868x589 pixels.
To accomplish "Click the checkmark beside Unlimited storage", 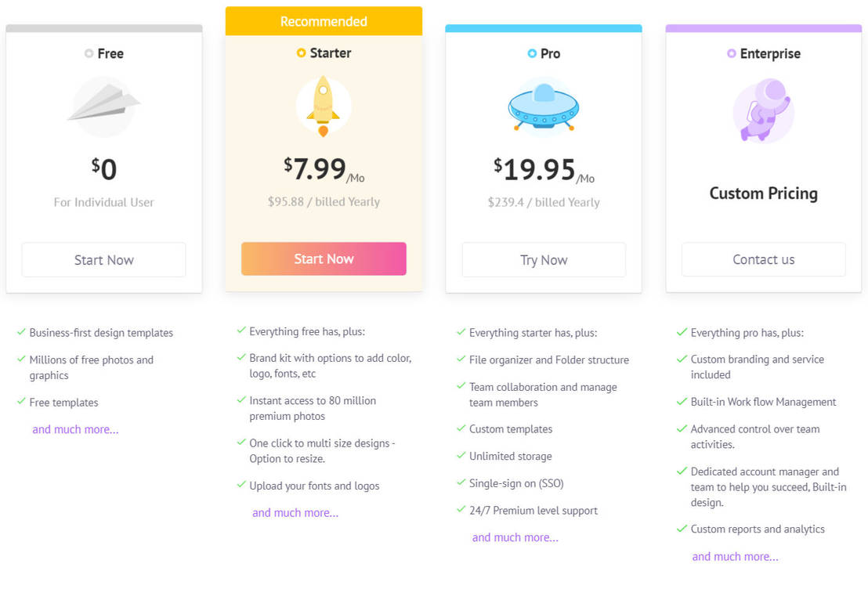I will (x=461, y=456).
